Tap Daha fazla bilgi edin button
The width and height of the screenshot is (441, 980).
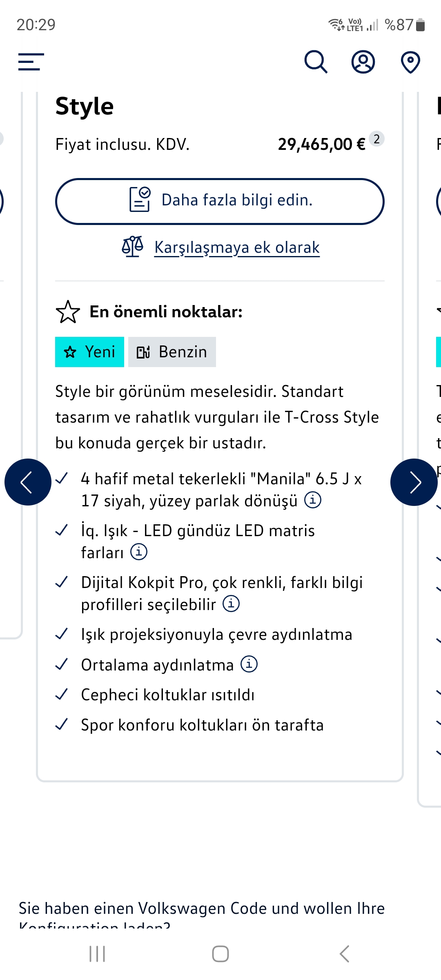coord(220,201)
